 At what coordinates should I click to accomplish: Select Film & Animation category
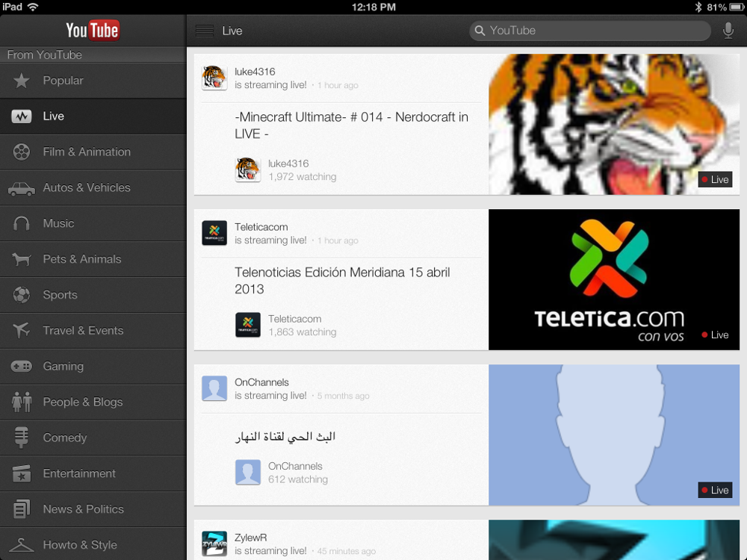coord(93,152)
